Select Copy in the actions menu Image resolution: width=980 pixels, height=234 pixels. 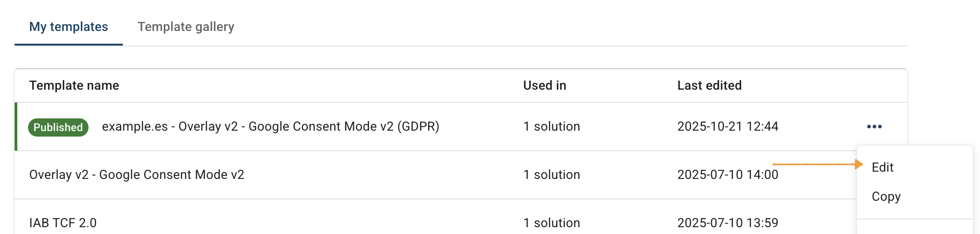[886, 197]
